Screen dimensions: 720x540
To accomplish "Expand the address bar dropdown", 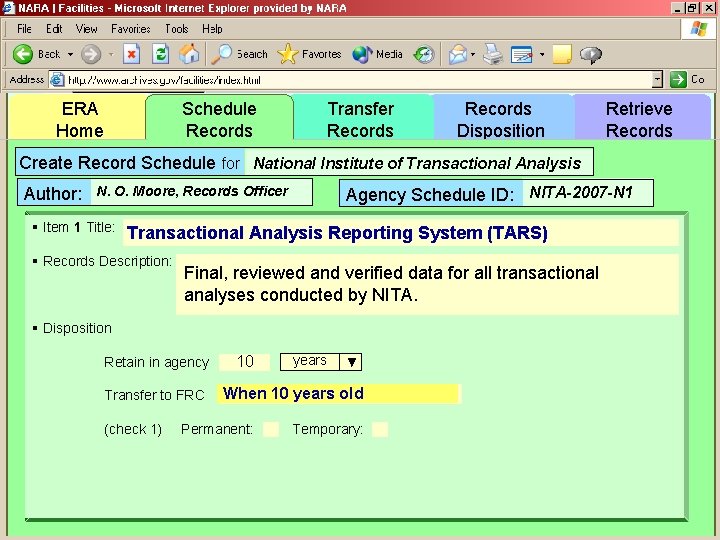I will click(658, 79).
